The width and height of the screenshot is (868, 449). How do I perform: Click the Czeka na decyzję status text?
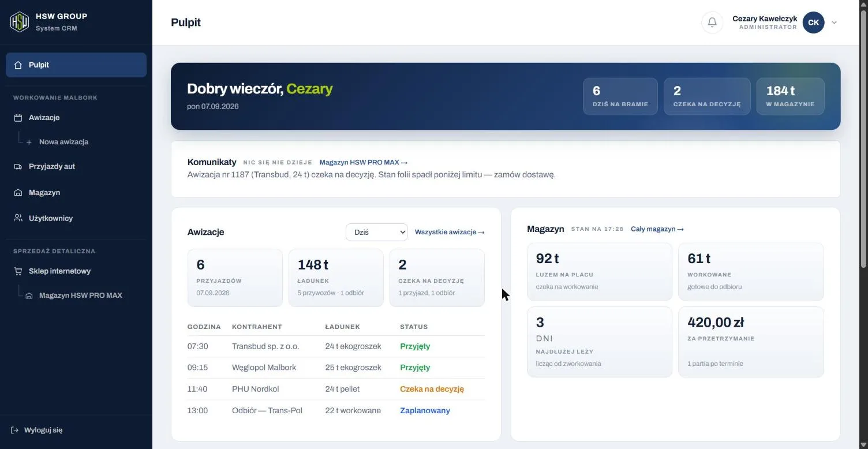pos(432,389)
